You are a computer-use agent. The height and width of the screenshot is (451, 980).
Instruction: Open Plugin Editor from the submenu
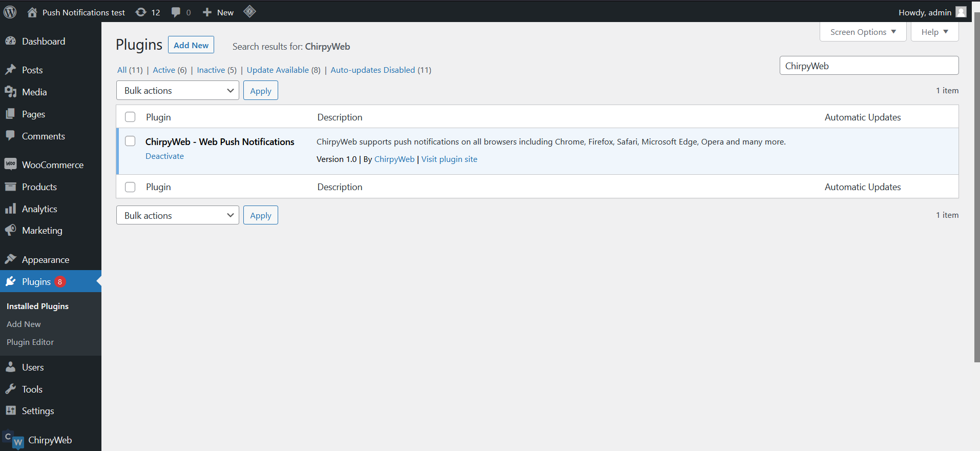tap(30, 342)
